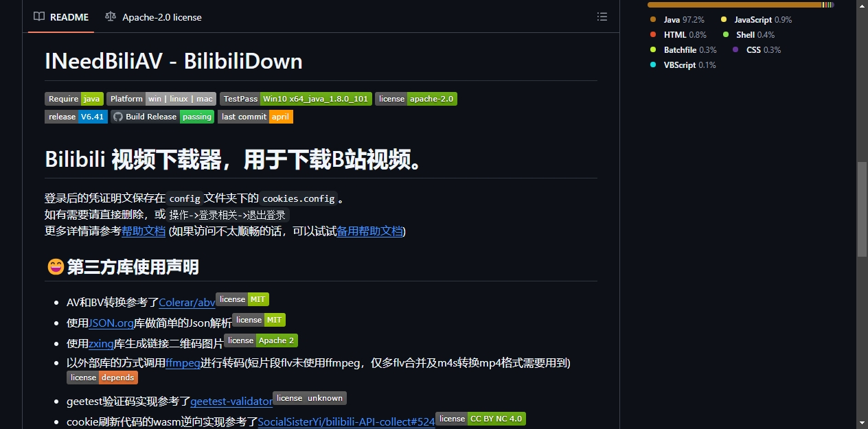This screenshot has width=868, height=429.
Task: Click the last commit april badge
Action: coord(255,117)
